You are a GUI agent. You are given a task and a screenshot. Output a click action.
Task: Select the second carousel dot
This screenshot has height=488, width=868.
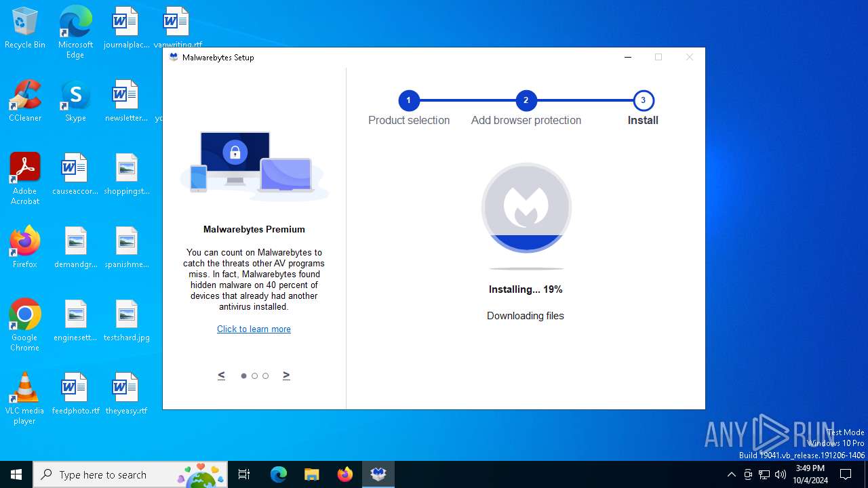[254, 376]
